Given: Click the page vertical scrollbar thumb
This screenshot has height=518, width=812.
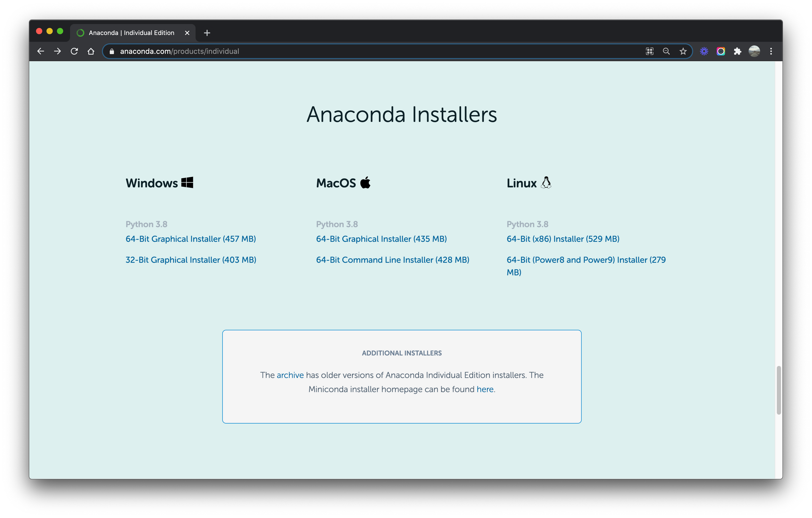Looking at the screenshot, I should click(x=779, y=390).
